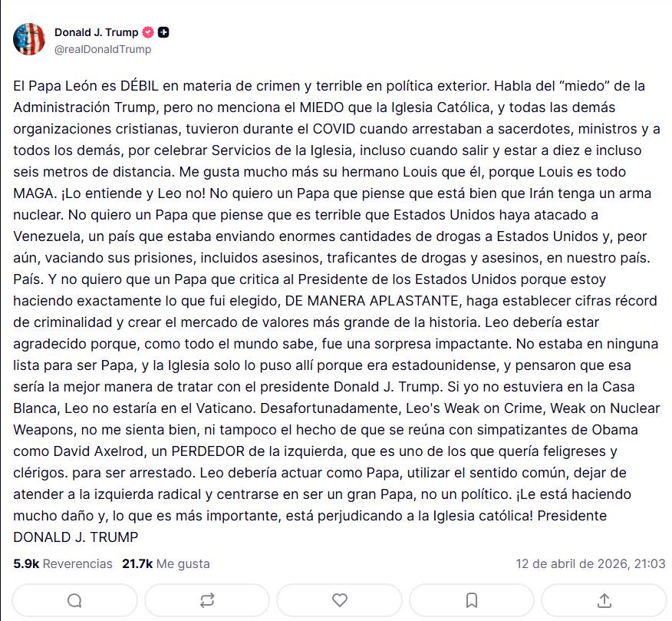This screenshot has height=621, width=672.
Task: Repost using the retruth arrows icon
Action: coord(207,600)
